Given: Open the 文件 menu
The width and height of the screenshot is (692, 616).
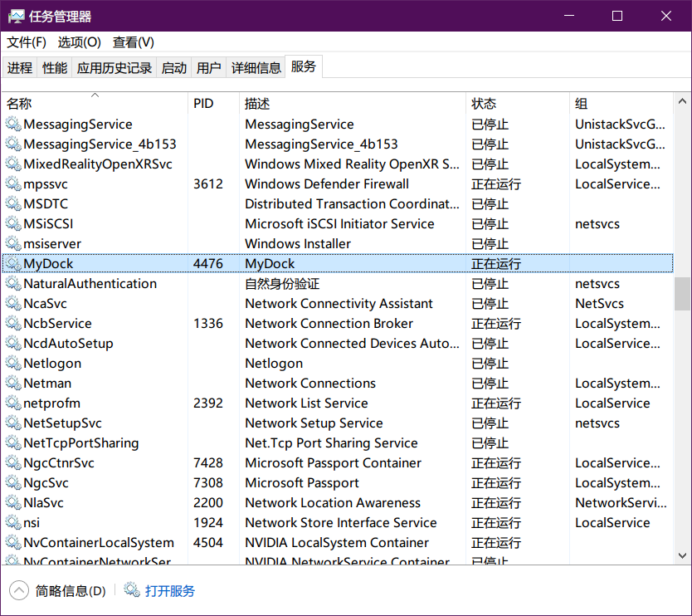Looking at the screenshot, I should [26, 42].
